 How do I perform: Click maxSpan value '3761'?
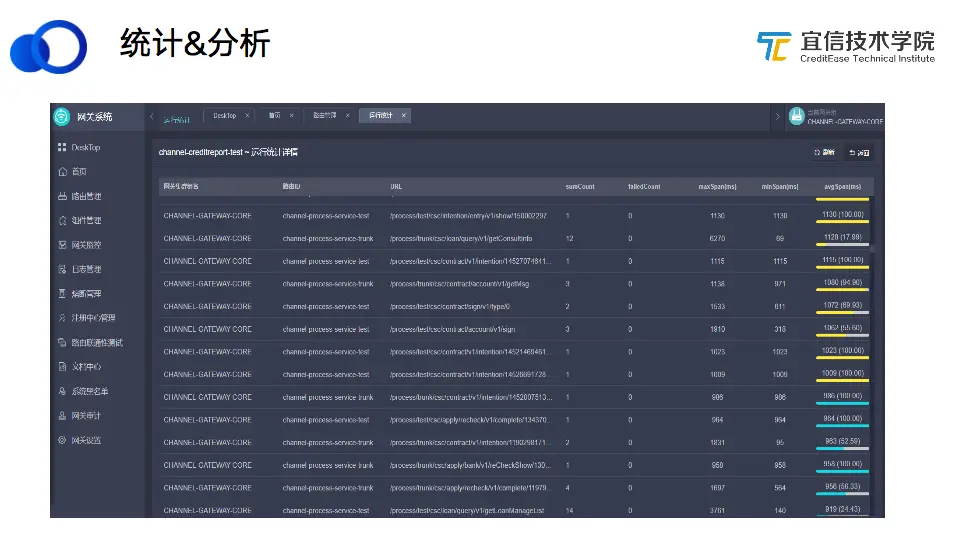pos(718,511)
